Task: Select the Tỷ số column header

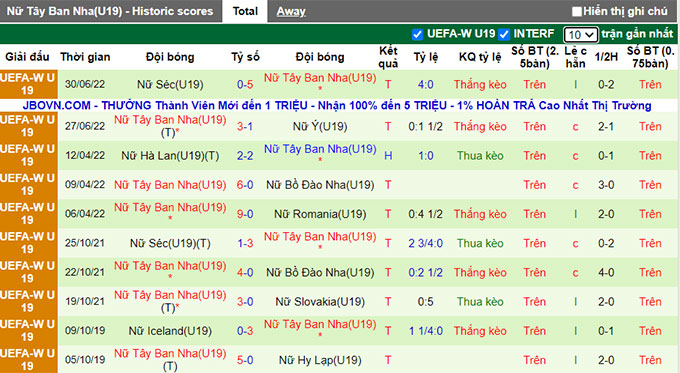Action: pyautogui.click(x=245, y=57)
